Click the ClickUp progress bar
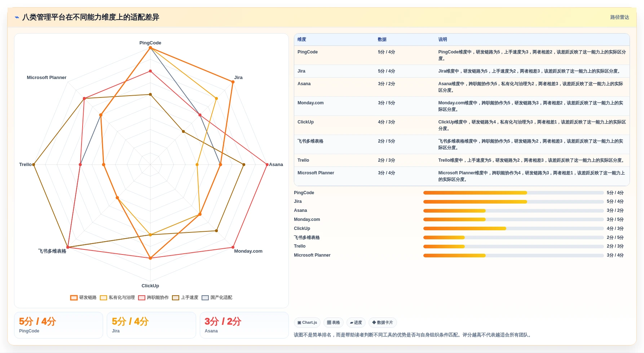 (513, 228)
